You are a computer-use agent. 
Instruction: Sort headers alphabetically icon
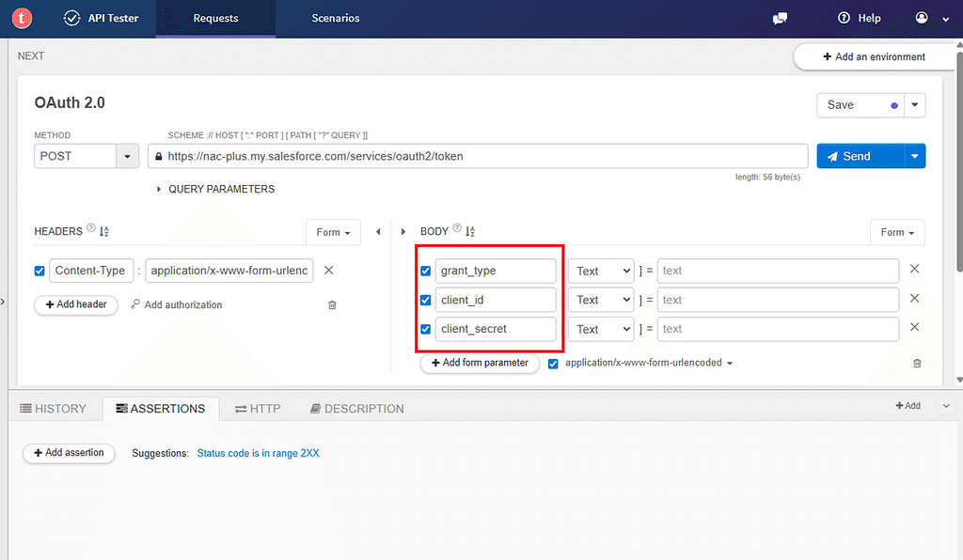(x=103, y=231)
